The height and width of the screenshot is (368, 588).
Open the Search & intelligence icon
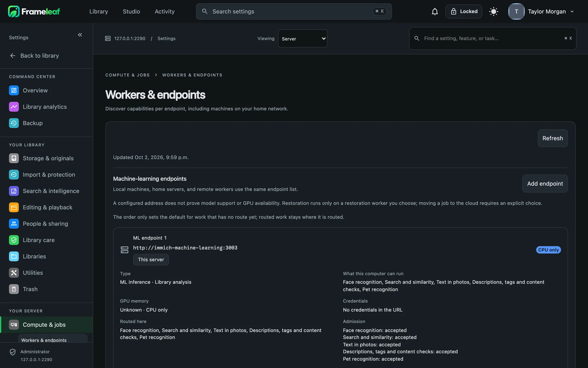coord(14,191)
